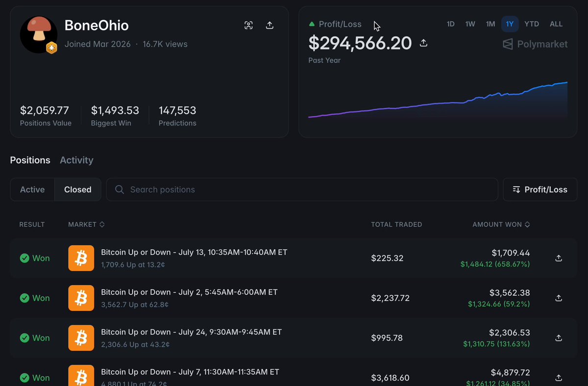Screen dimensions: 588x386
Task: Share the July 7 position result
Action: (x=559, y=378)
